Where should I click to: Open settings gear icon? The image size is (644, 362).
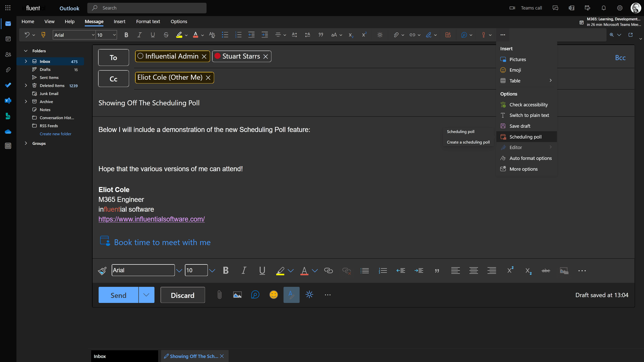pyautogui.click(x=620, y=8)
